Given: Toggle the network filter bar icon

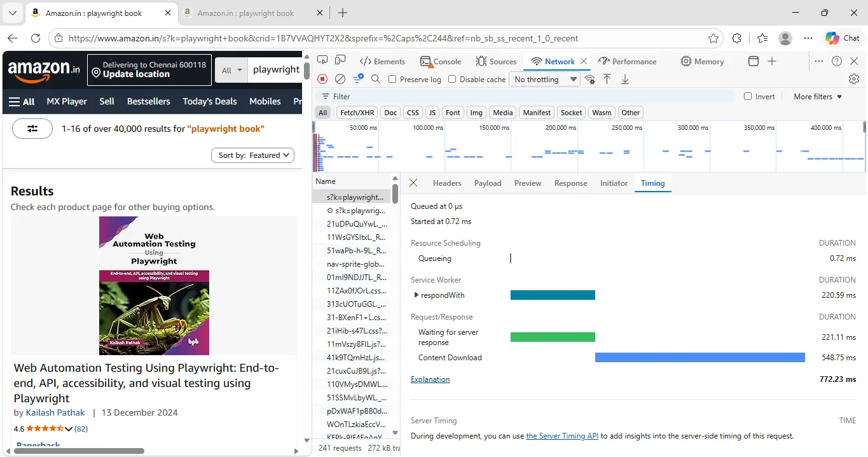Looking at the screenshot, I should [x=358, y=79].
